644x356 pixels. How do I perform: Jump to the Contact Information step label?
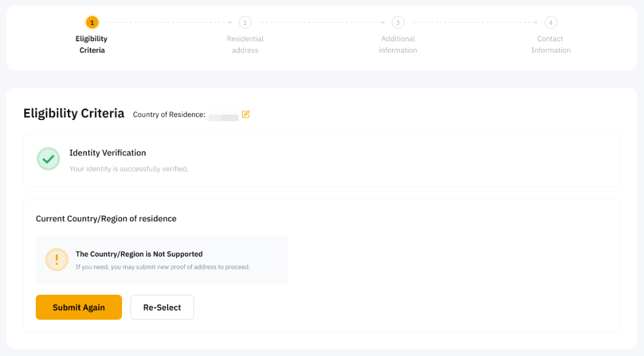pyautogui.click(x=551, y=44)
